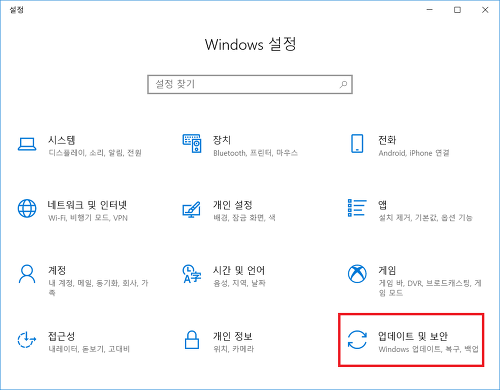Open the 앱 settings title
The width and height of the screenshot is (500, 390).
pos(383,205)
